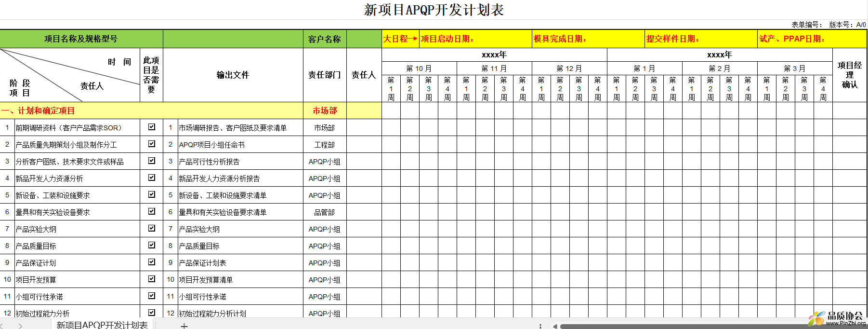Select the 项目经理确认 column header
The height and width of the screenshot is (329, 868).
click(850, 75)
